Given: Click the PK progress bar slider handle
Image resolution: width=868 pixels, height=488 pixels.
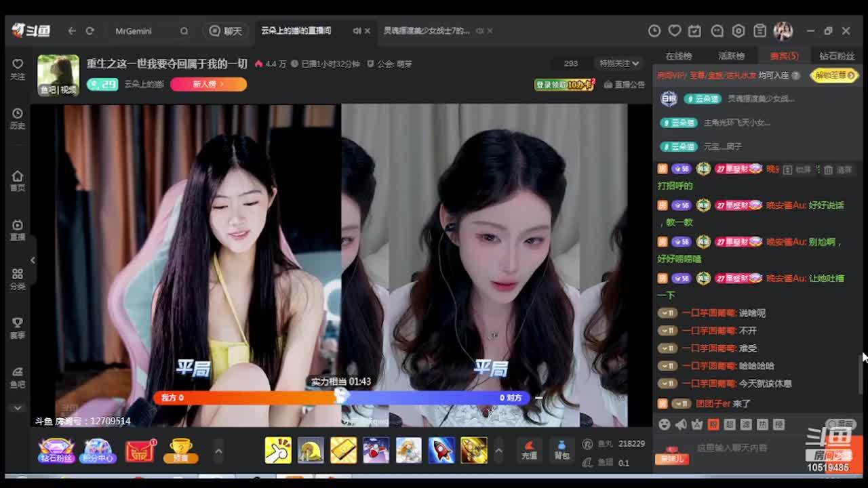Looking at the screenshot, I should tap(342, 396).
